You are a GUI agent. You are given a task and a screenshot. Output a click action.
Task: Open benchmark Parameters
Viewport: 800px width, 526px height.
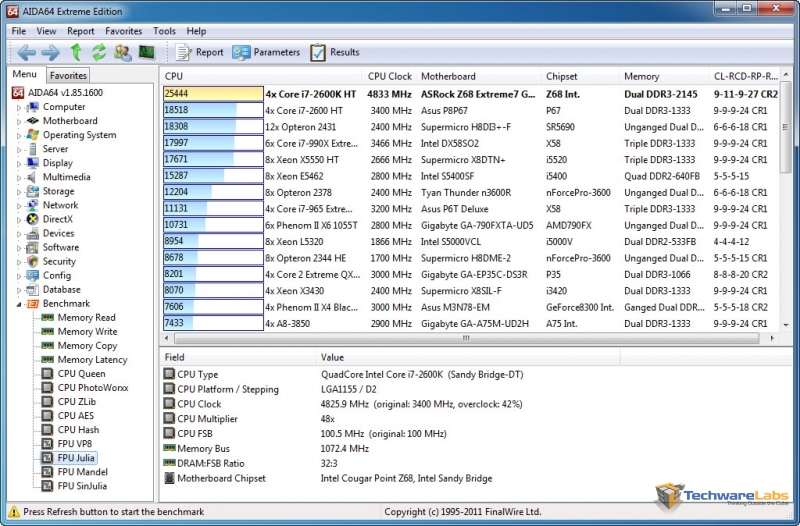(x=266, y=52)
